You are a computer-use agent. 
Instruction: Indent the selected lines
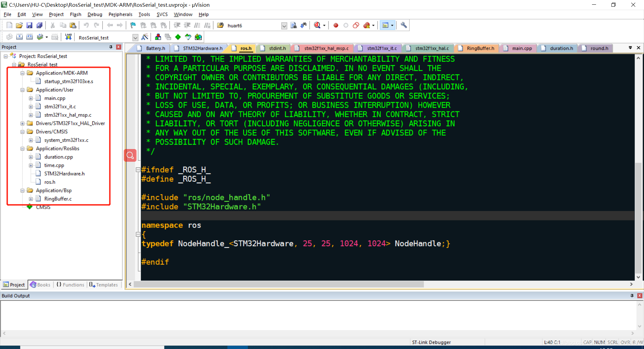(x=177, y=25)
